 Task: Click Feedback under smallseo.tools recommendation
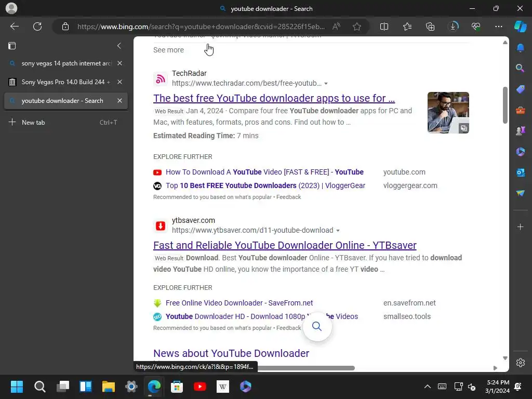(288, 328)
